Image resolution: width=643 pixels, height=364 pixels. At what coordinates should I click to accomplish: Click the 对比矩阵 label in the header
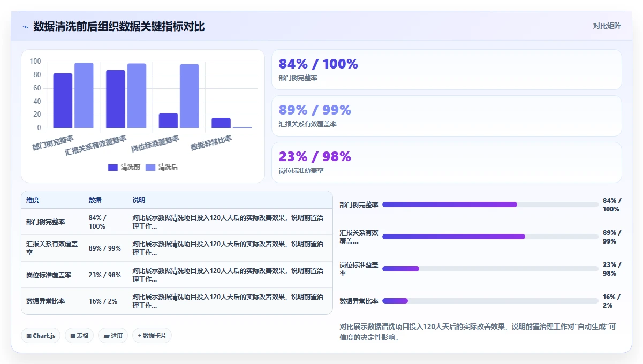click(x=607, y=26)
